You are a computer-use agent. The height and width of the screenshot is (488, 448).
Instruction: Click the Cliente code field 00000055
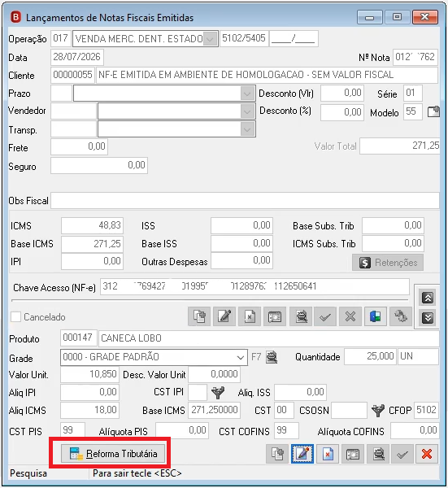[72, 75]
